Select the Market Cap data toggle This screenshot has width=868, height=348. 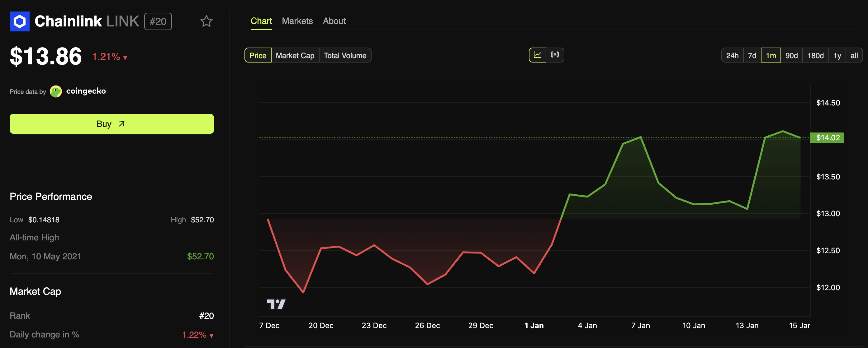click(x=295, y=56)
